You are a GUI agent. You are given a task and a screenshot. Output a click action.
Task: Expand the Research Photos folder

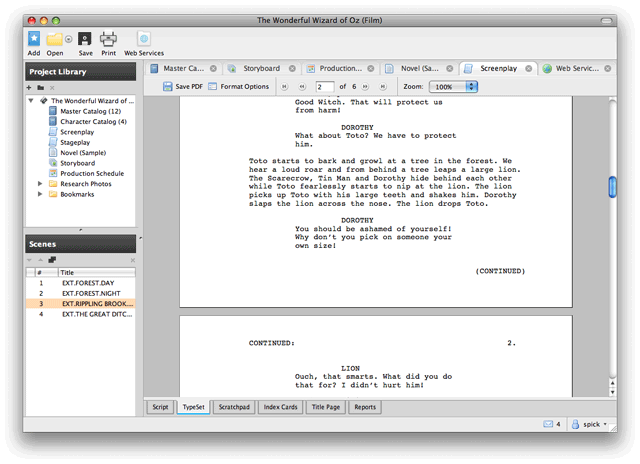(40, 184)
